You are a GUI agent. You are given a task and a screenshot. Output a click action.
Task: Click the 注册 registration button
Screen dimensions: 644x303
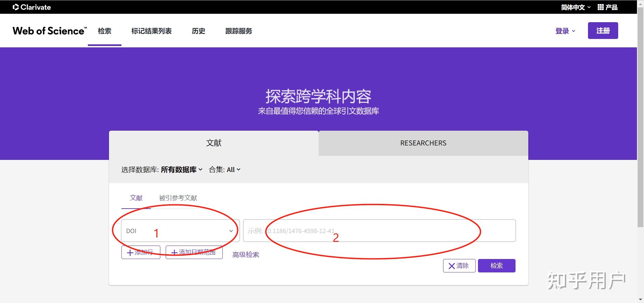(603, 30)
